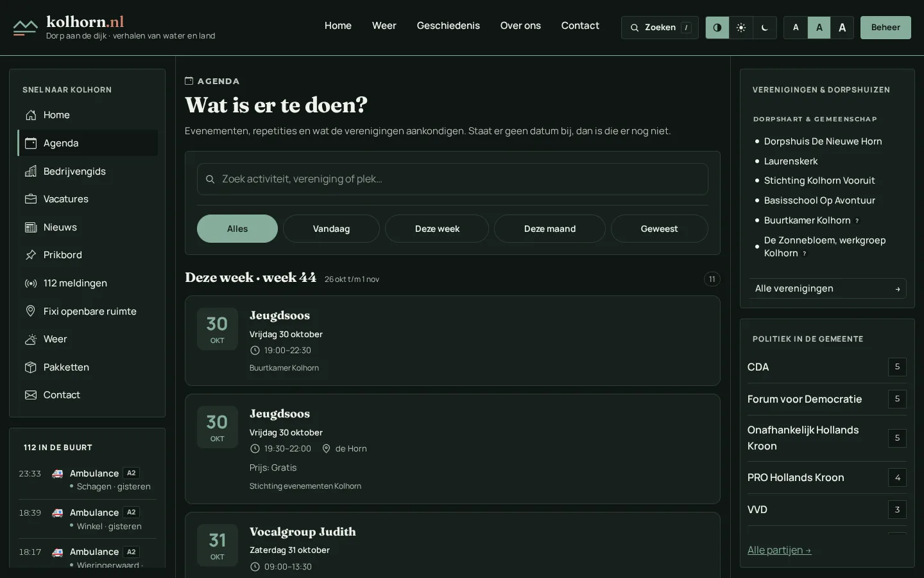Open Dorpshuis De Nieuwe Horn
Screen dimensions: 924x578
[x=823, y=141]
